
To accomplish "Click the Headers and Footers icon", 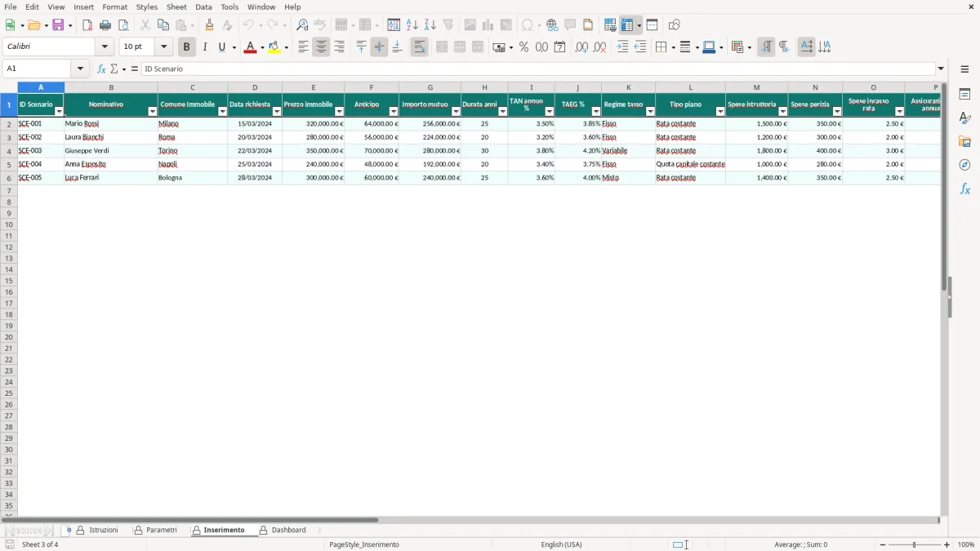I will [x=588, y=25].
